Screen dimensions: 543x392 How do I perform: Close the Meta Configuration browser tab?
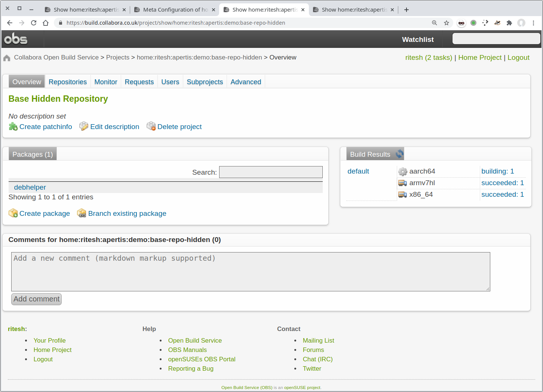click(214, 10)
